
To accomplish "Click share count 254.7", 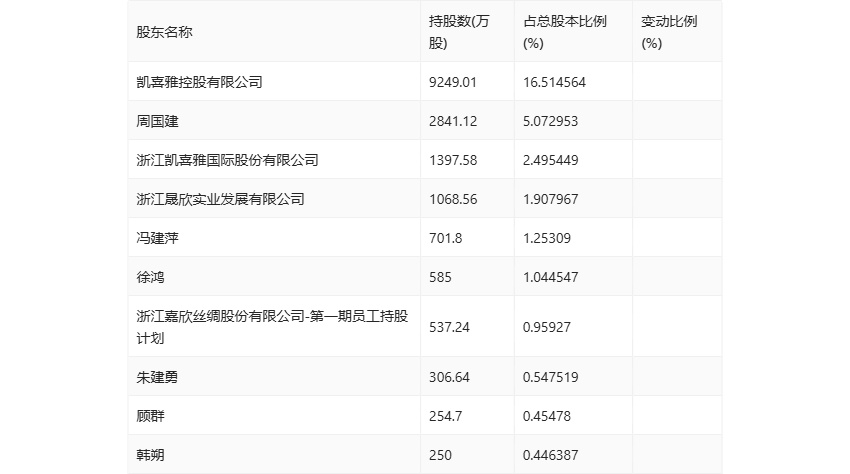I will (x=445, y=416).
